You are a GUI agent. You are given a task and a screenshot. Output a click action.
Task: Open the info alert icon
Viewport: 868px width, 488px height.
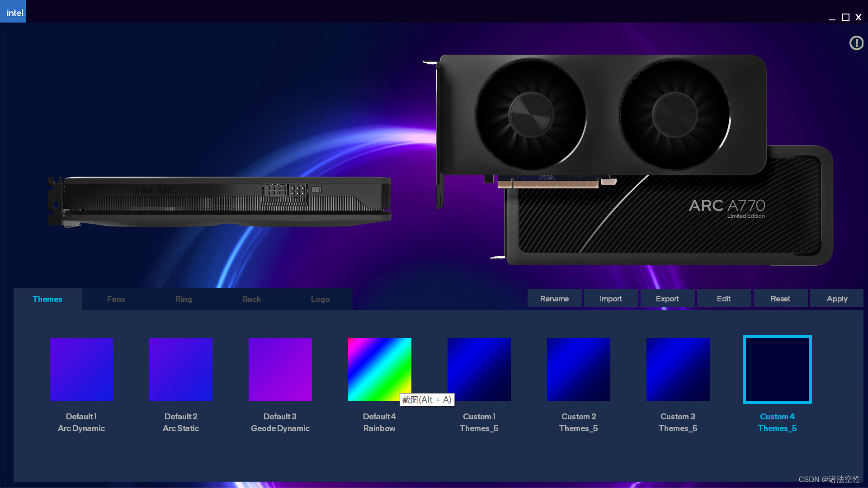(856, 43)
